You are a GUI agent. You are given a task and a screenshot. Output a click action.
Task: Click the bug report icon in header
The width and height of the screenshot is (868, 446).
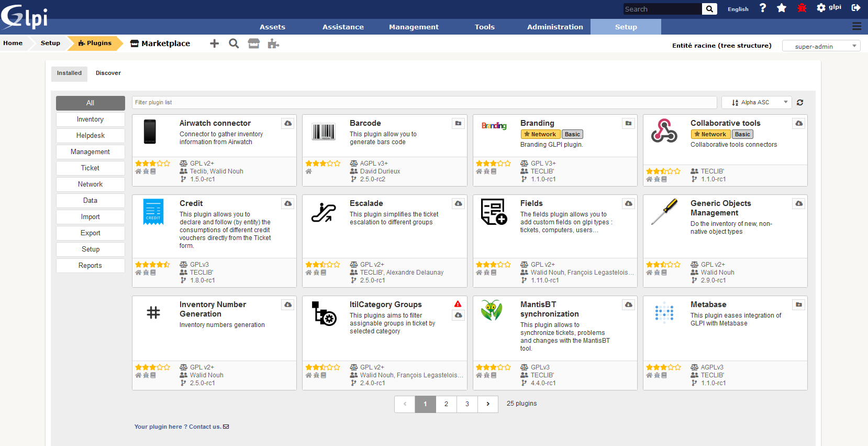pos(802,8)
